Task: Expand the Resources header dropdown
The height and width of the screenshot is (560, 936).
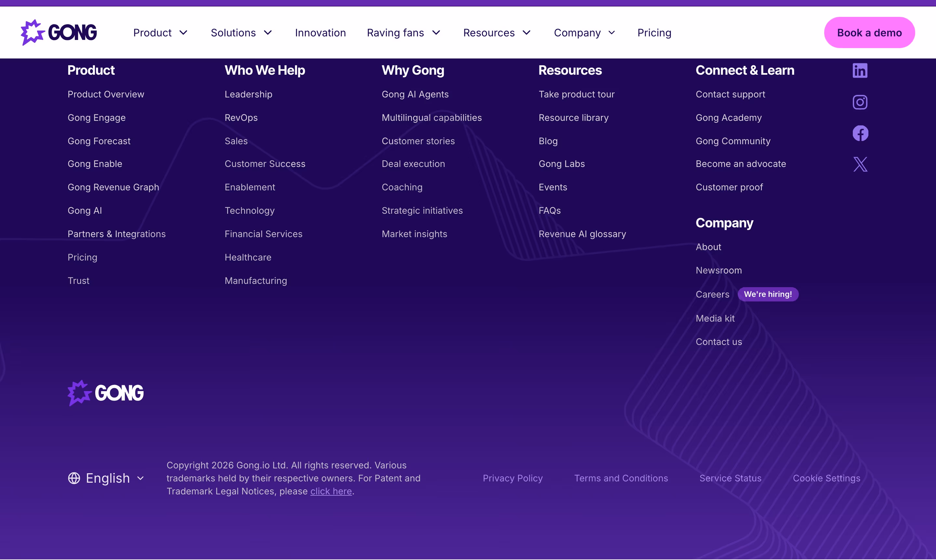Action: point(497,33)
